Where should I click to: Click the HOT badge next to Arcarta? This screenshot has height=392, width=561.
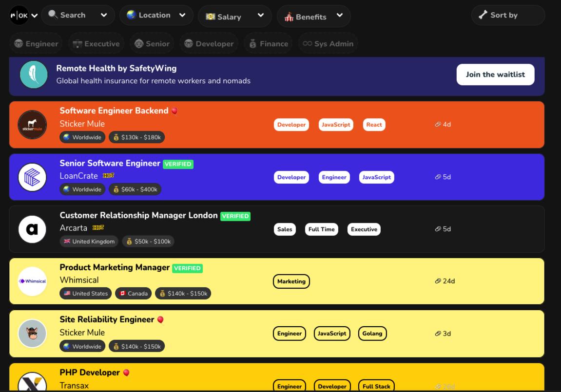pyautogui.click(x=98, y=227)
